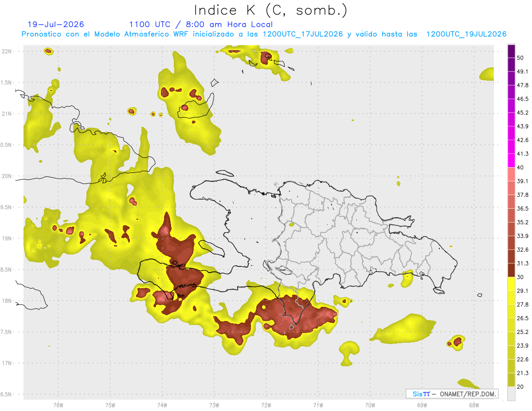Click the '49.1' colorbar value
Image resolution: width=532 pixels, height=411 pixels.
[523, 72]
